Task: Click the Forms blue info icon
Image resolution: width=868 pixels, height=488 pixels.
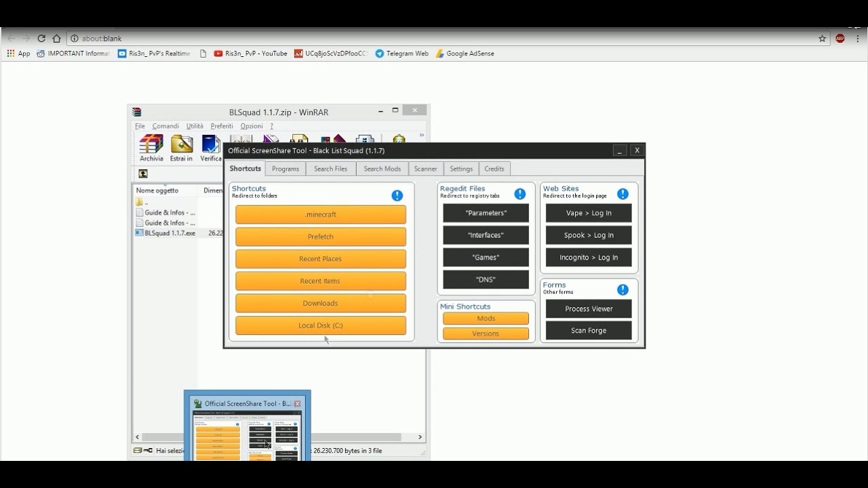Action: point(623,289)
